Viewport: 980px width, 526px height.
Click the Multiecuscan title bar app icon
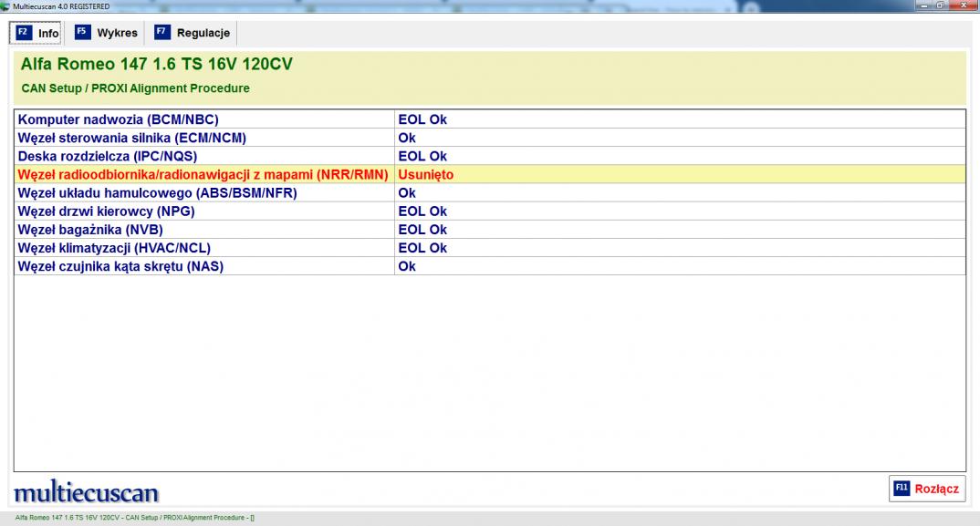point(5,6)
